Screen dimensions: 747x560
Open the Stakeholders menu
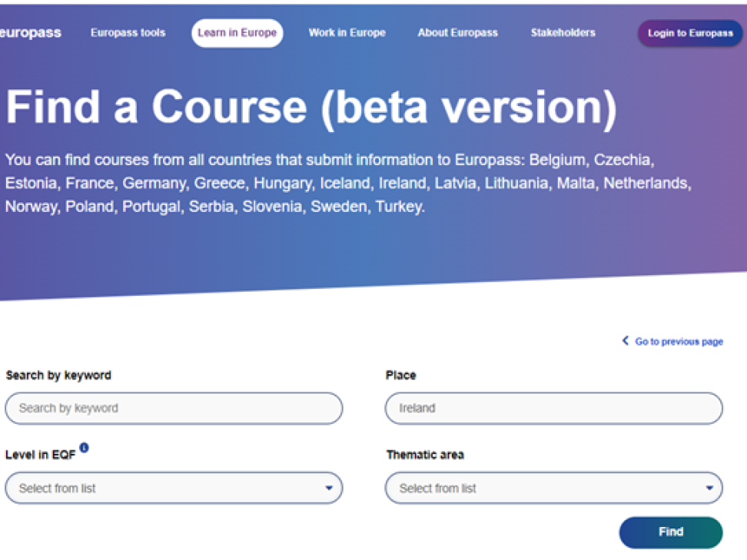pyautogui.click(x=563, y=33)
